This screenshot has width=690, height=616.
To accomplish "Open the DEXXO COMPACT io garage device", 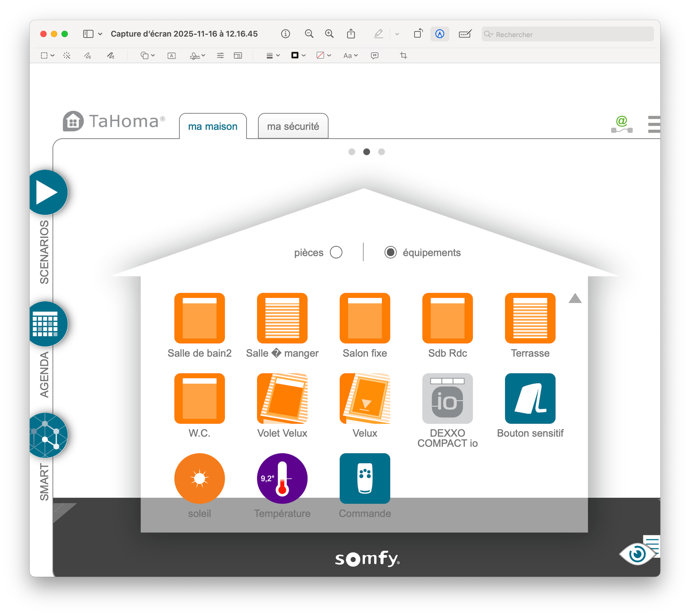I will point(447,398).
